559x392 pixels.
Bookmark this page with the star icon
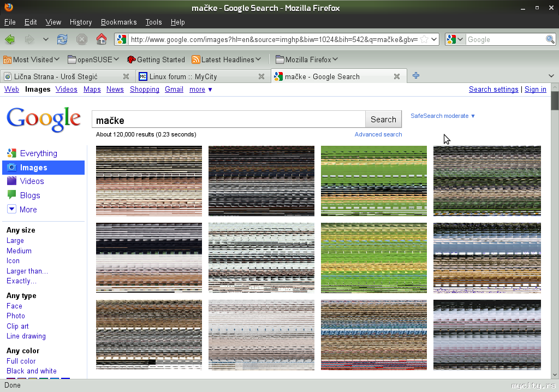tap(424, 39)
